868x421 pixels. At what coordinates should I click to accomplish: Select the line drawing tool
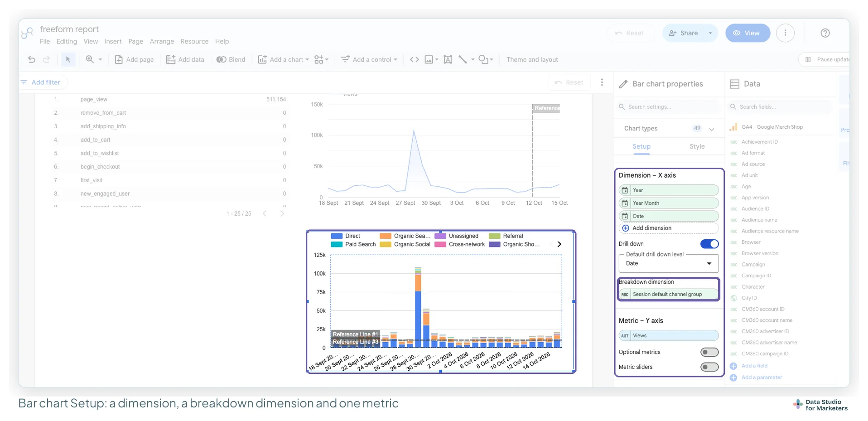(463, 59)
